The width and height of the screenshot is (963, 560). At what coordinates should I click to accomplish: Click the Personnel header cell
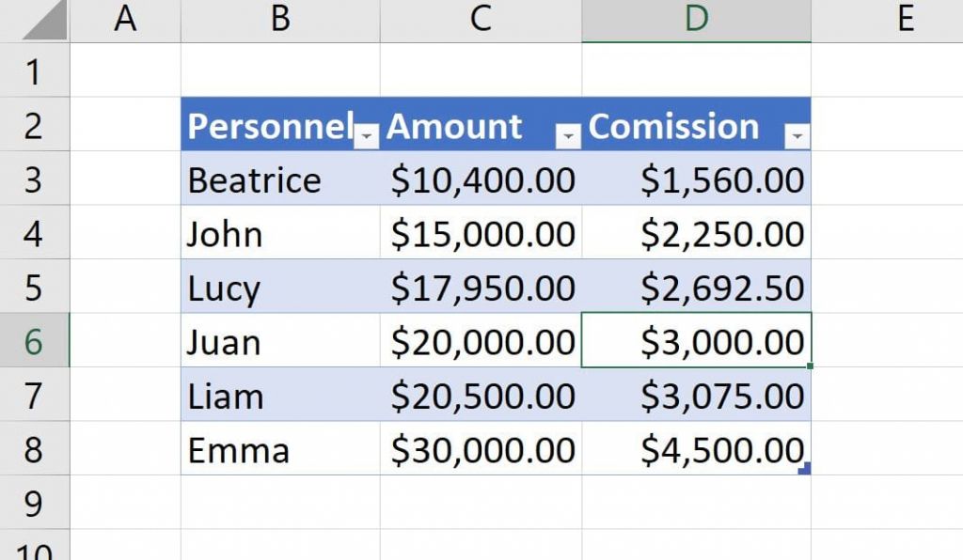[x=268, y=127]
